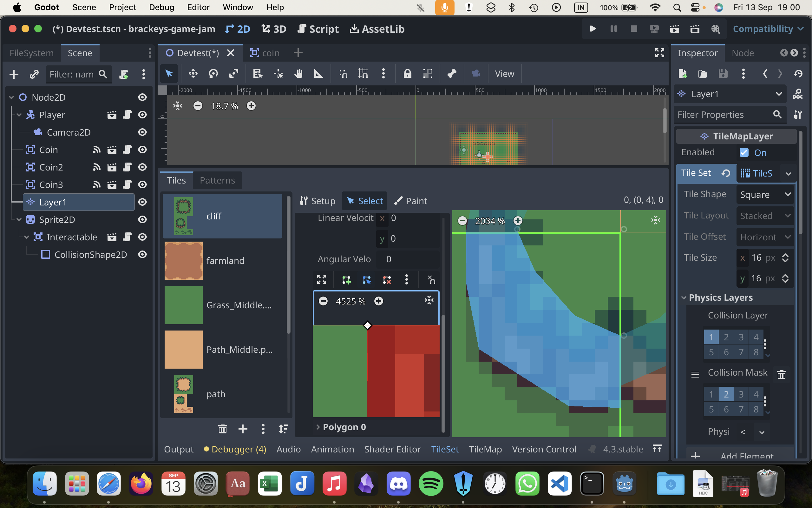The image size is (812, 508).
Task: Click the instantiate child scene link icon
Action: point(34,74)
